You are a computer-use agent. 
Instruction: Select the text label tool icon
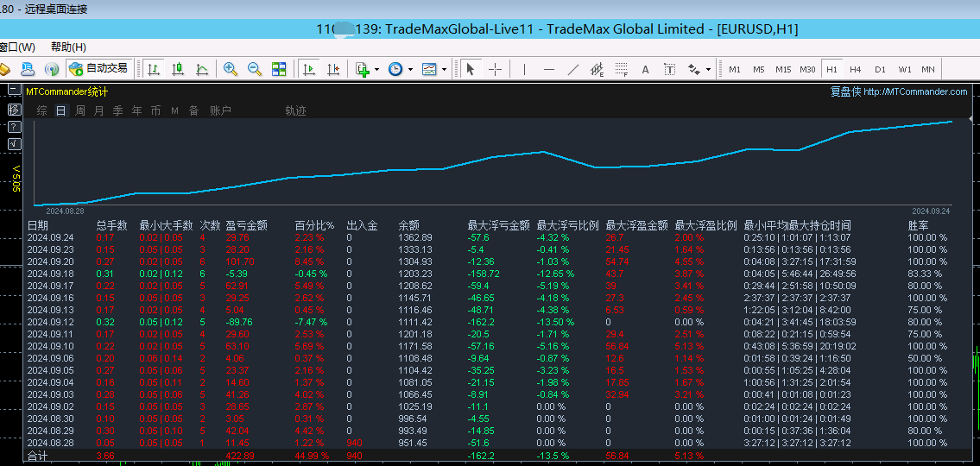tap(670, 69)
